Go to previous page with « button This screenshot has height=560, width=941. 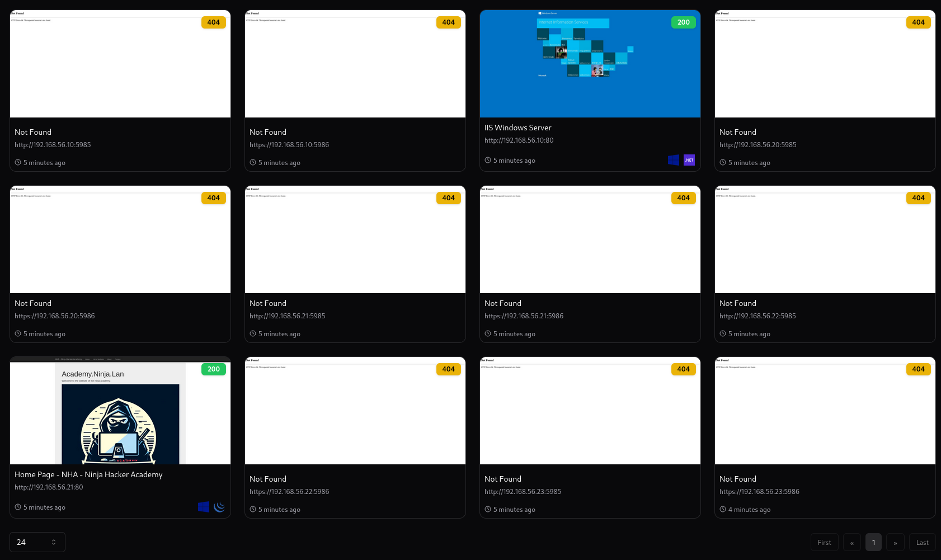852,542
